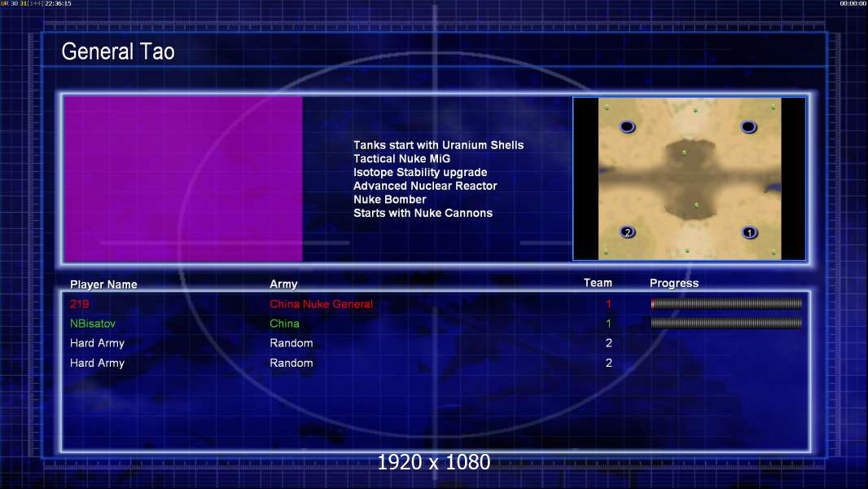Click the Player Name column header
This screenshot has width=868, height=489.
tap(103, 284)
